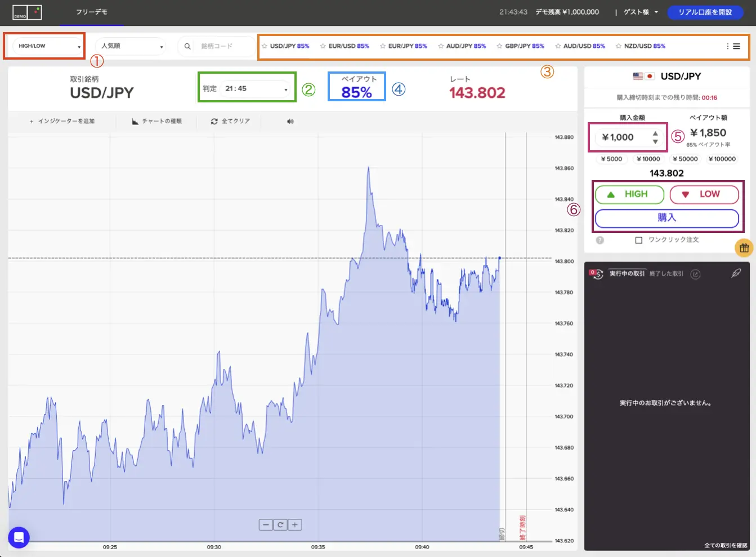Switch to 終了した取引 tab
756x557 pixels.
[666, 274]
